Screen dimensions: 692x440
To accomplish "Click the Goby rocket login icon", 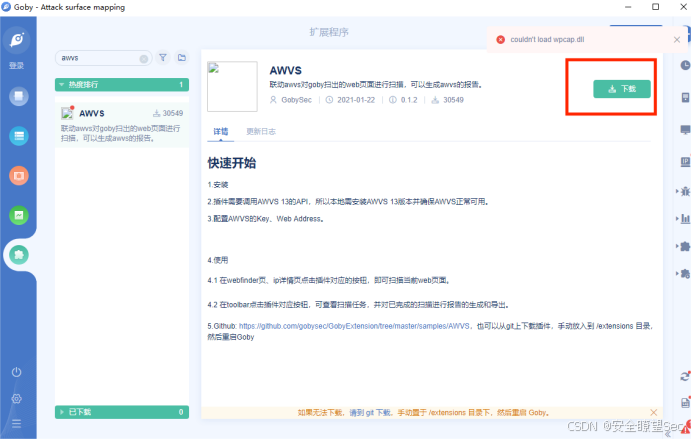I will point(17,40).
